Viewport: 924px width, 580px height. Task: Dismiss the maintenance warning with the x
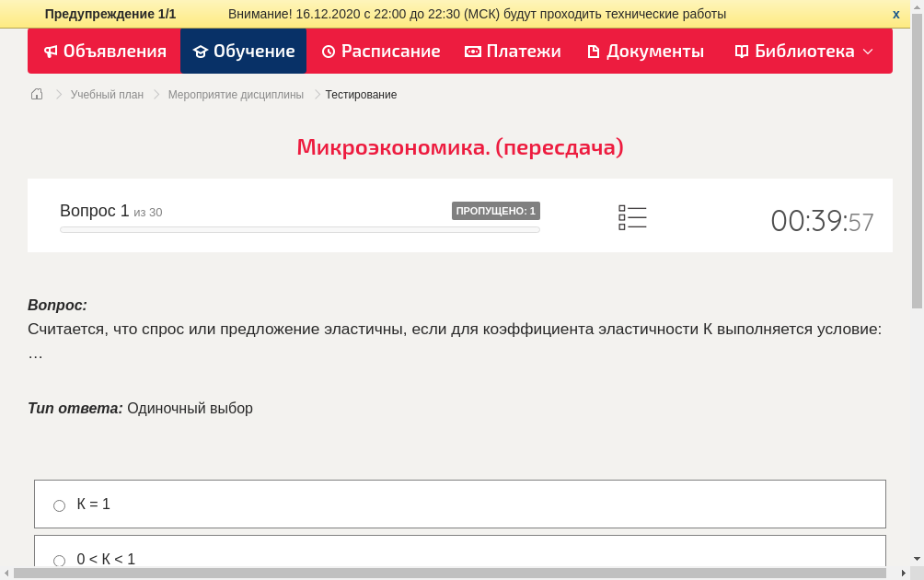click(895, 14)
